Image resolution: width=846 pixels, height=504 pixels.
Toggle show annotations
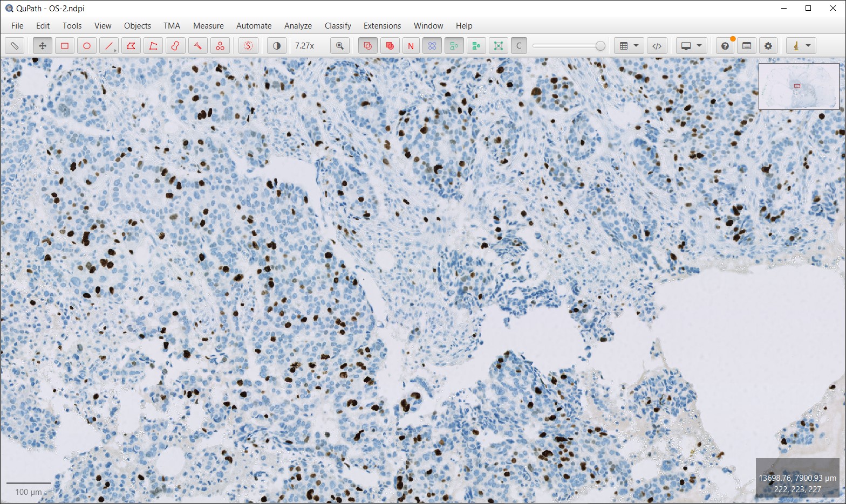pyautogui.click(x=368, y=46)
